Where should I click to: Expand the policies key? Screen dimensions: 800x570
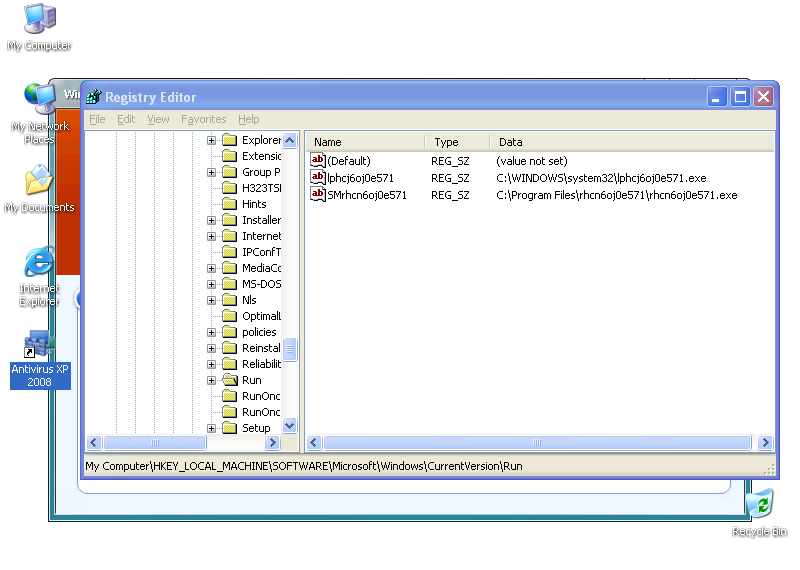pos(211,332)
